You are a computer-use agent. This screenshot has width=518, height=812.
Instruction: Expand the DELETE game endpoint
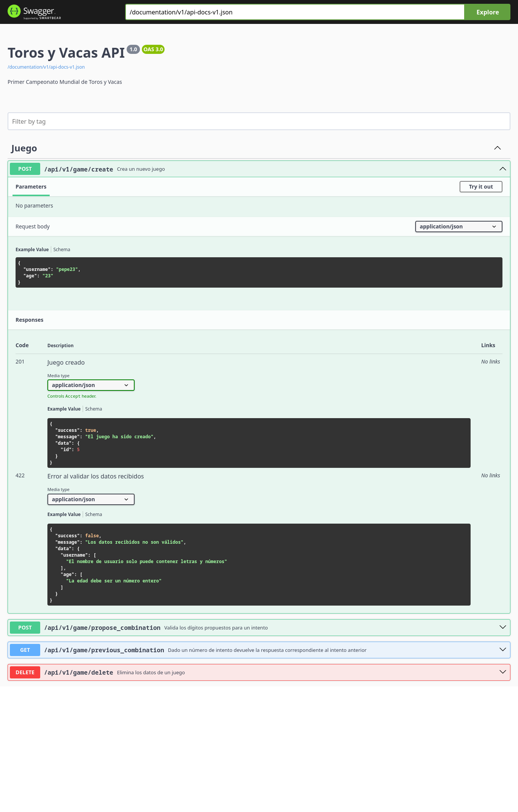pos(502,672)
